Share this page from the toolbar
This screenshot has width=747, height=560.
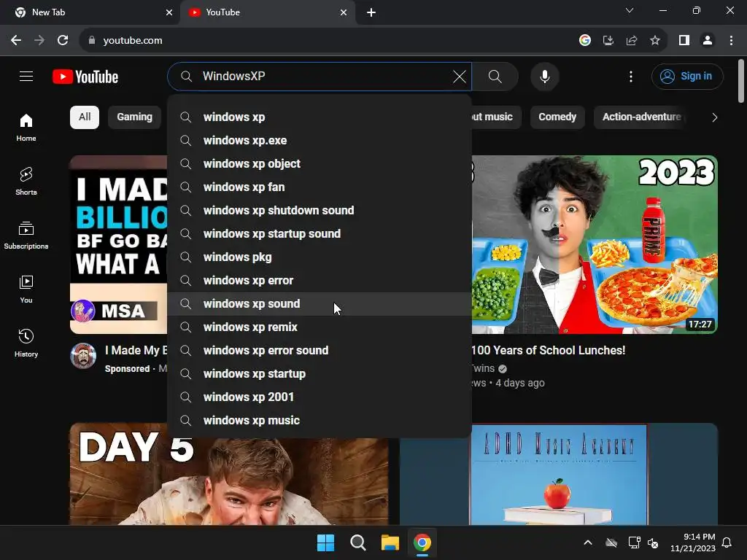pos(632,41)
